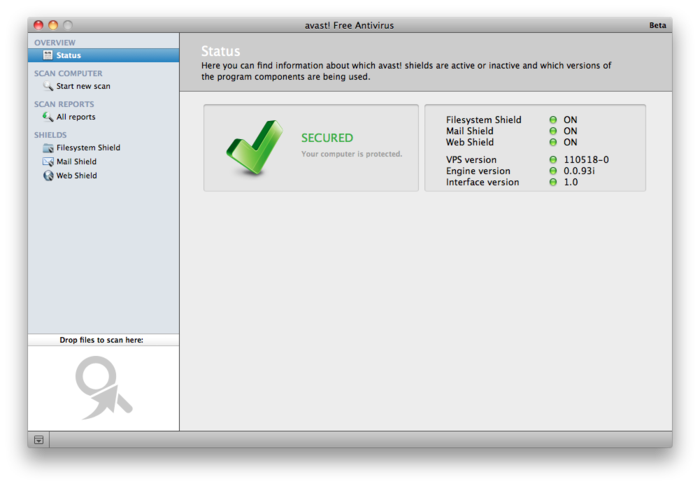Click the Filesystem Shield icon
Image resolution: width=700 pixels, height=486 pixels.
48,148
